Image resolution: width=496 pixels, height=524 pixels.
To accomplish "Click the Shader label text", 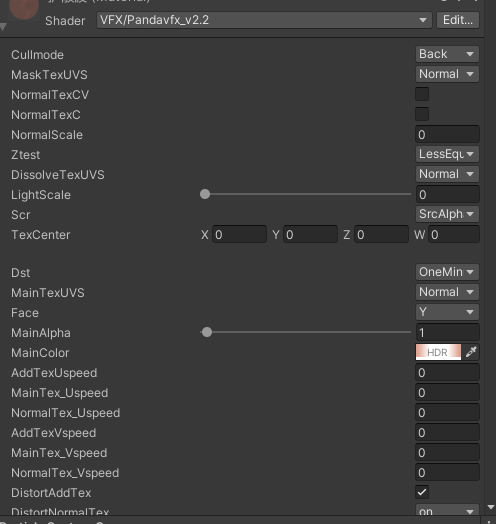I will pyautogui.click(x=65, y=21).
